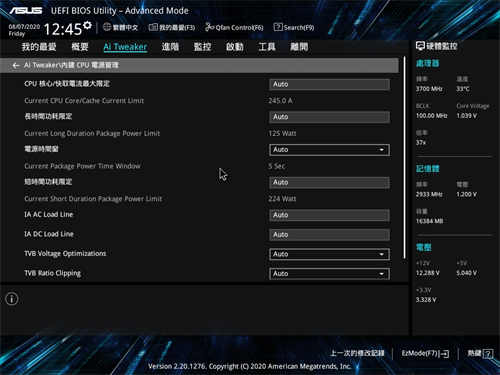Click the 245.0 A value
500x375 pixels.
tap(280, 101)
